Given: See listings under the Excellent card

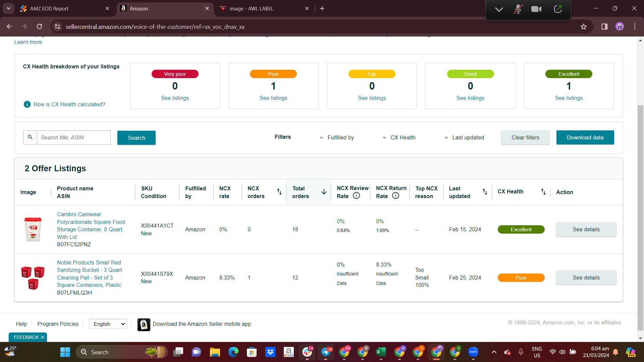Looking at the screenshot, I should click(x=569, y=98).
